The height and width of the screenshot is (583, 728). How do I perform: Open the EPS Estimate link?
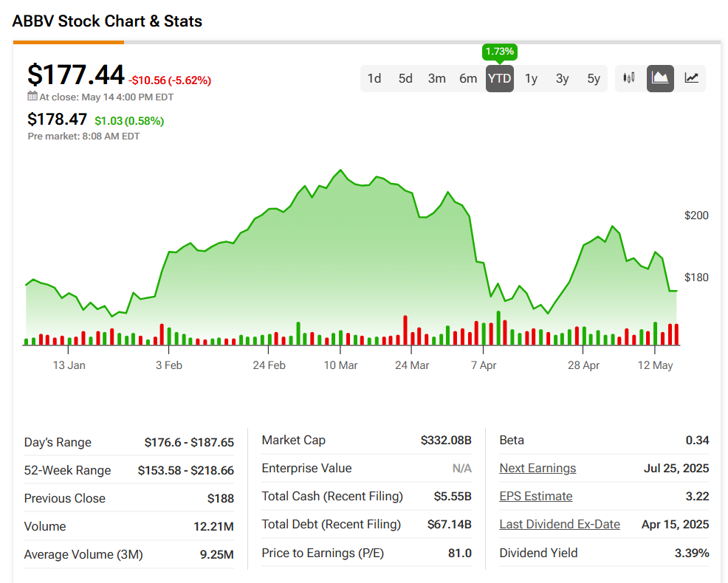pos(536,496)
